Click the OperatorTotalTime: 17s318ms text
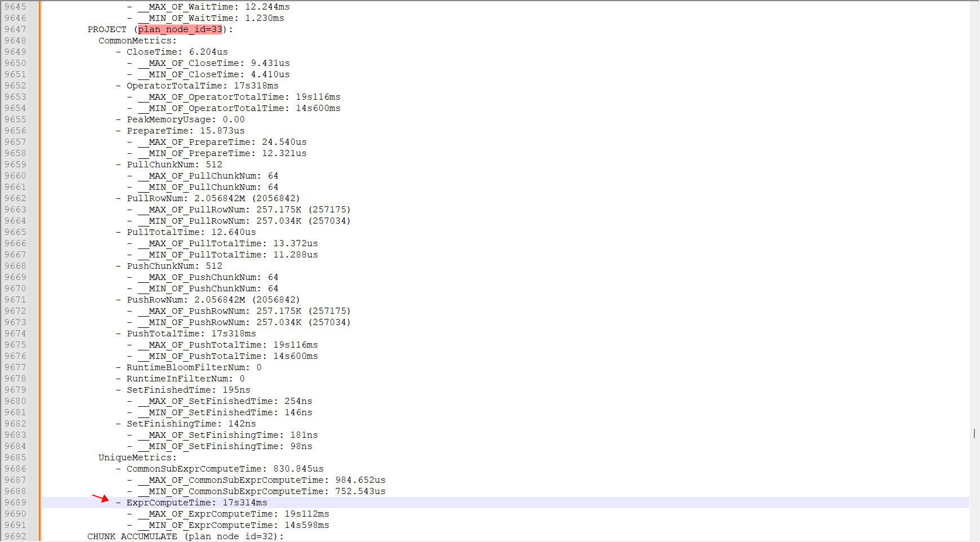Viewport: 980px width, 542px height. (202, 86)
